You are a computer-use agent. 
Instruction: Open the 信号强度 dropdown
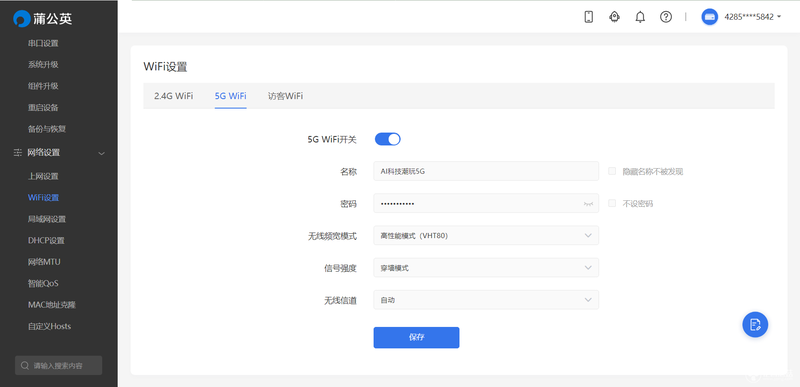(486, 268)
